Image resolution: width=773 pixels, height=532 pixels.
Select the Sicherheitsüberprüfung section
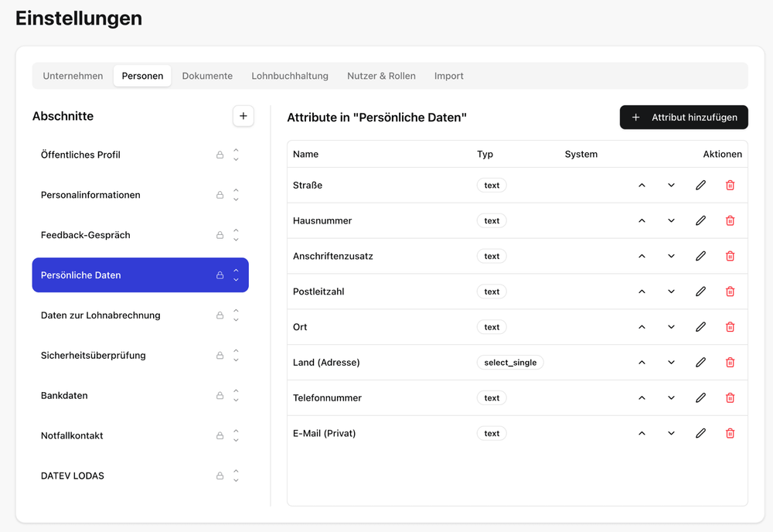click(93, 356)
